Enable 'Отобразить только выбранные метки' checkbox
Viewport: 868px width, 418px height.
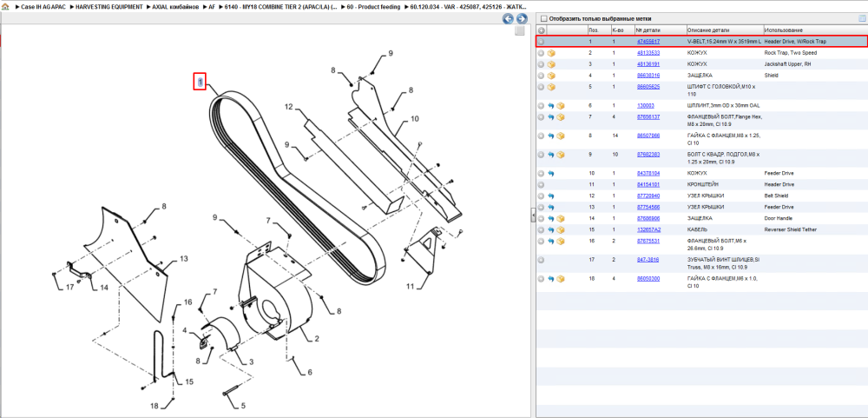[x=543, y=18]
